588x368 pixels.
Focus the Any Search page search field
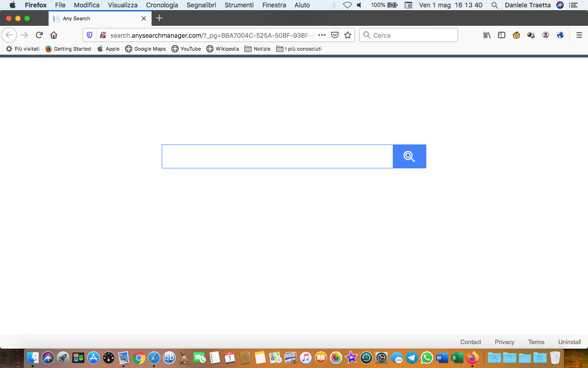click(x=277, y=156)
